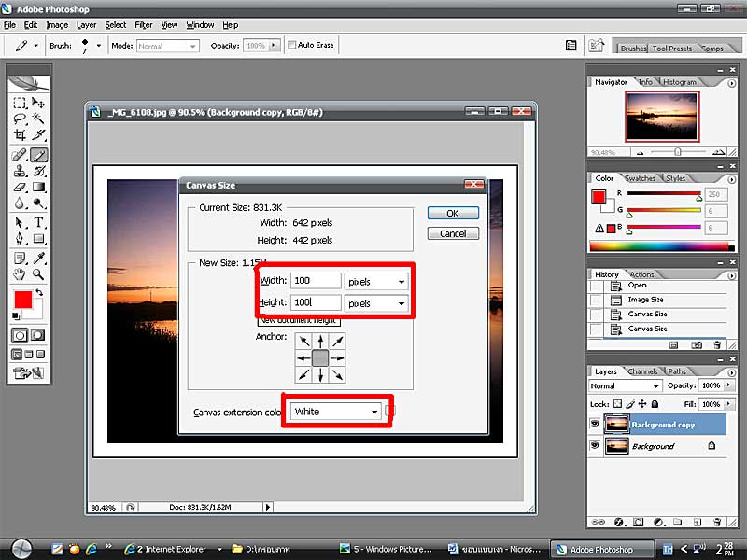This screenshot has width=747, height=560.
Task: Select the Blur tool
Action: click(x=20, y=203)
